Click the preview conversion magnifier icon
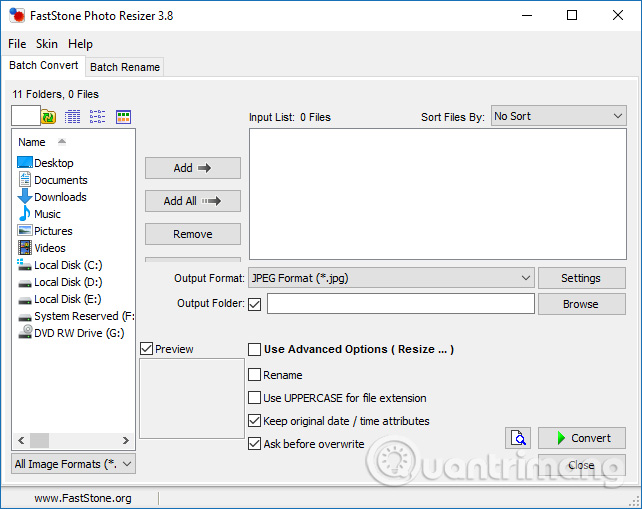The width and height of the screenshot is (642, 509). pos(518,438)
